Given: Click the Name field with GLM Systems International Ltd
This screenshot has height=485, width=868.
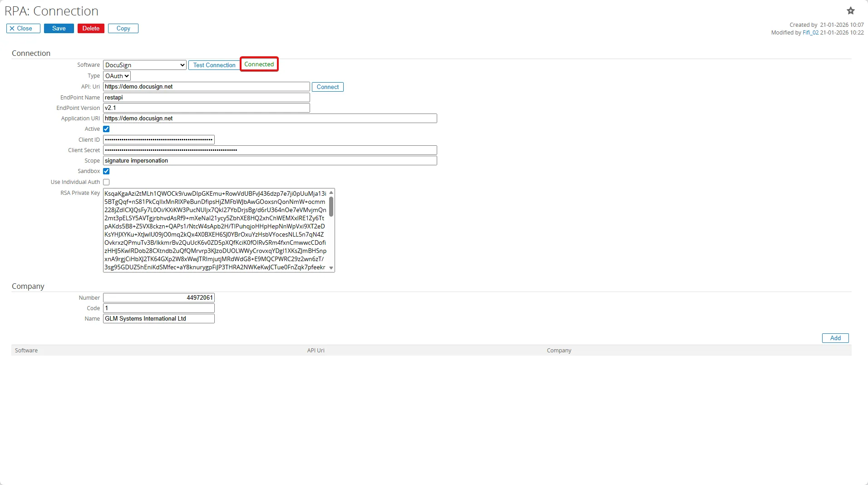Looking at the screenshot, I should tap(158, 318).
